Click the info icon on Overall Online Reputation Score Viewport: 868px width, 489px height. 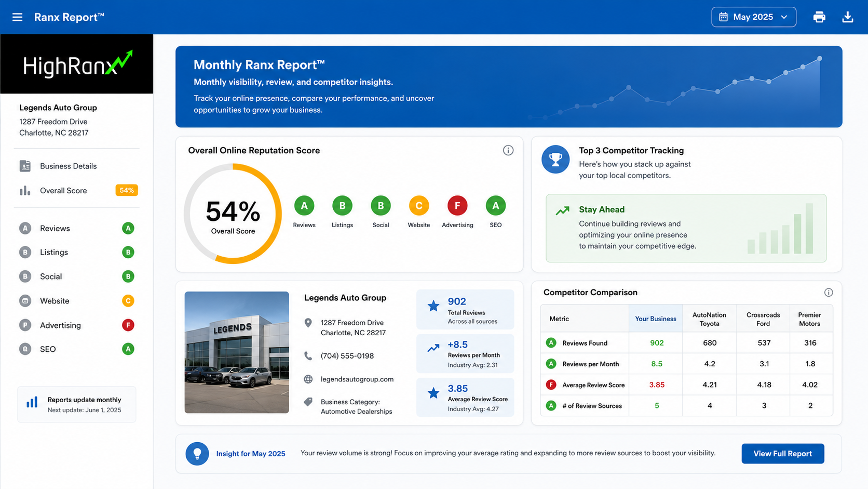[508, 151]
